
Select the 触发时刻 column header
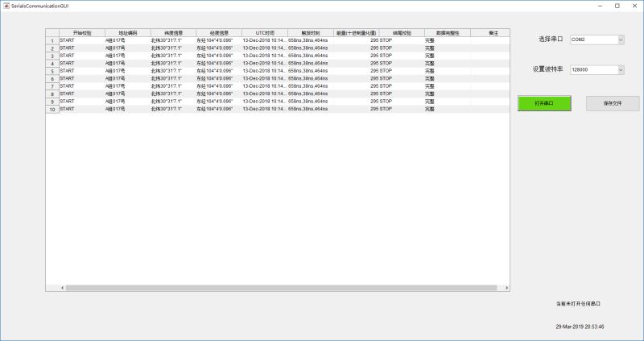[311, 33]
